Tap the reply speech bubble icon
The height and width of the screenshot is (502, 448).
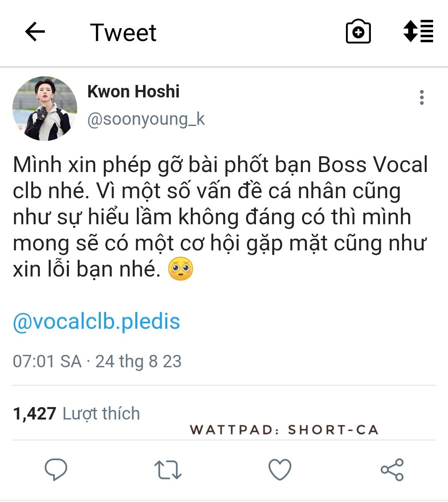(56, 470)
